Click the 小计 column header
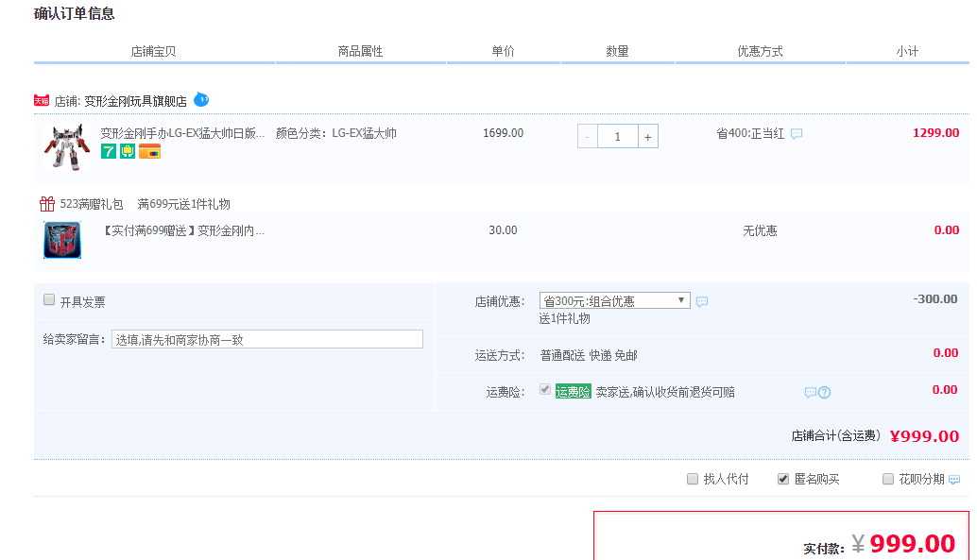Image resolution: width=977 pixels, height=560 pixels. 907,51
